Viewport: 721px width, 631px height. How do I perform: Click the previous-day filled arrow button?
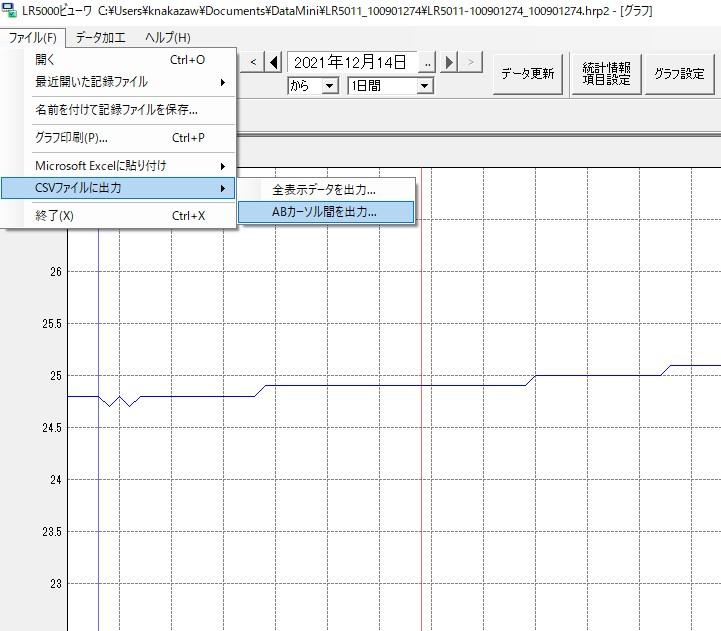274,63
